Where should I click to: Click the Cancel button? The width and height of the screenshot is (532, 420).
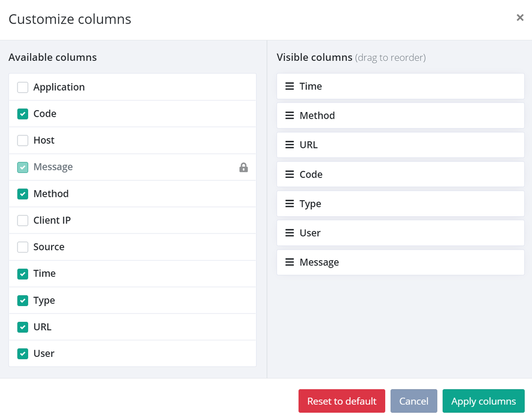click(x=414, y=401)
